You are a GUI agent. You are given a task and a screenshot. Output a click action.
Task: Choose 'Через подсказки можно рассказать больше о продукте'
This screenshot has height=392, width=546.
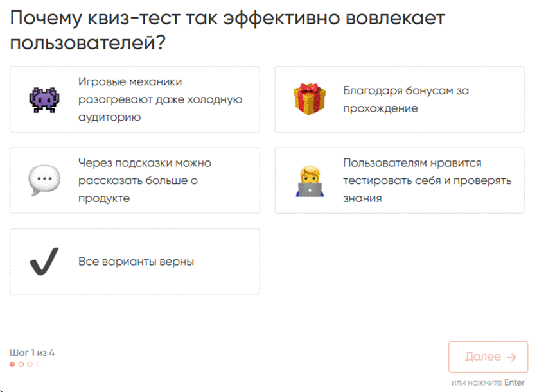[x=135, y=180]
